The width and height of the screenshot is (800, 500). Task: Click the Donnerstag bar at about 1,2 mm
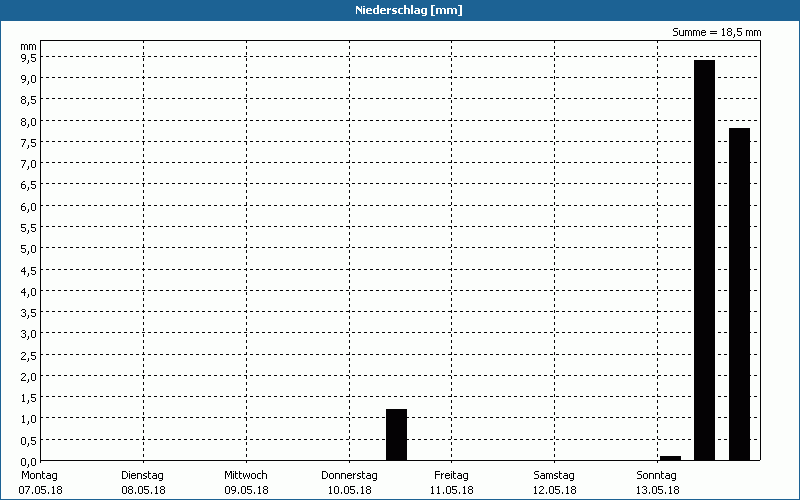396,435
